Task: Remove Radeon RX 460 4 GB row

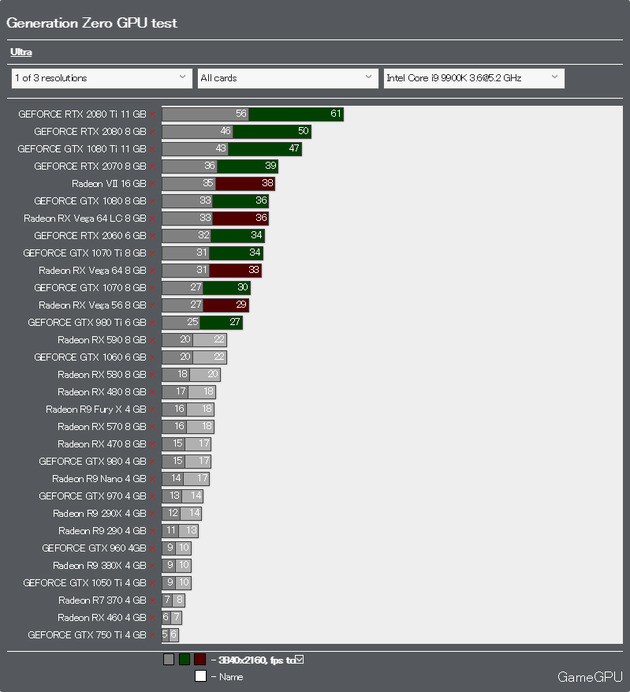Action: point(152,618)
